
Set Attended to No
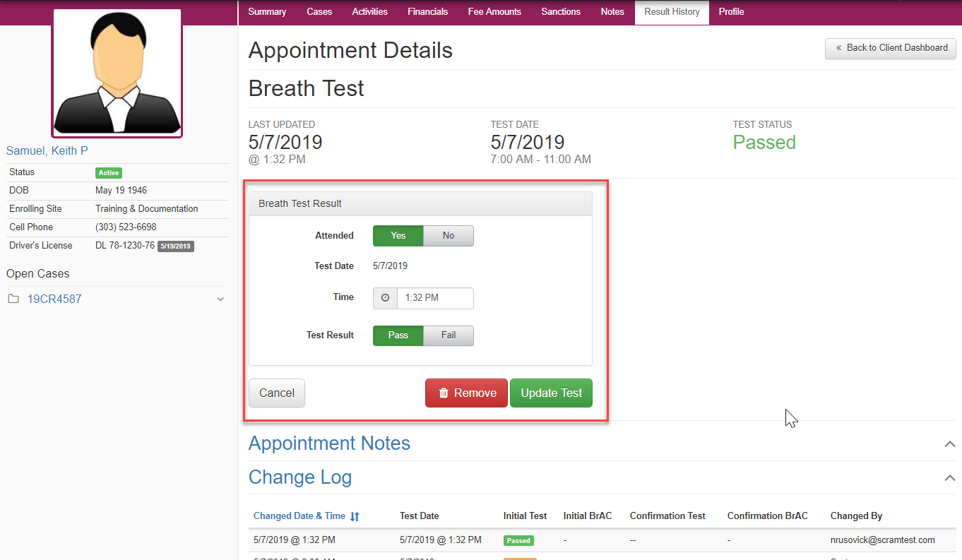[449, 236]
